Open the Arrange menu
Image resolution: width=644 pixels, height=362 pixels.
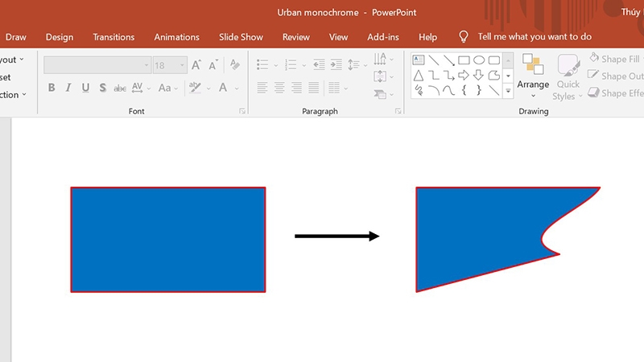coord(533,76)
